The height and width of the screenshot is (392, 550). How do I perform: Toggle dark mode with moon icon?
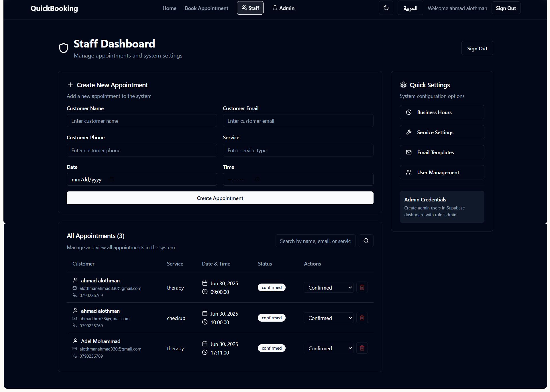(386, 8)
